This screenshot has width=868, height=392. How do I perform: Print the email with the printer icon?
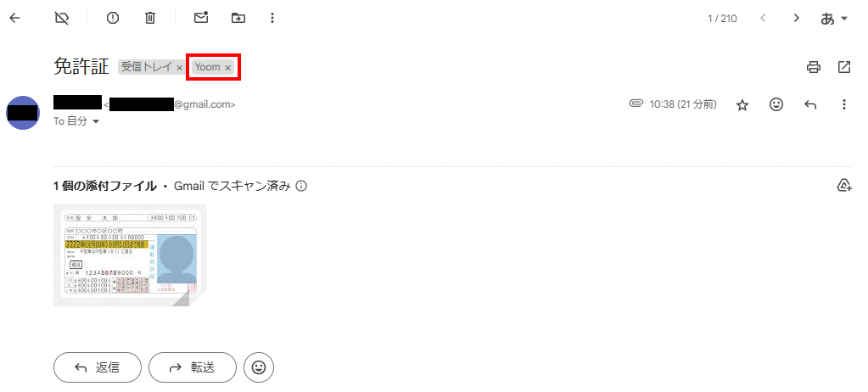(813, 68)
